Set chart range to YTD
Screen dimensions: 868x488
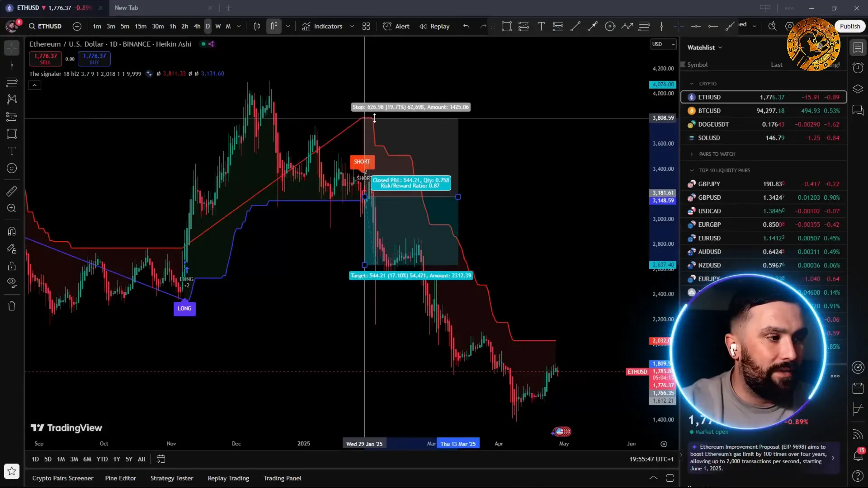click(102, 459)
